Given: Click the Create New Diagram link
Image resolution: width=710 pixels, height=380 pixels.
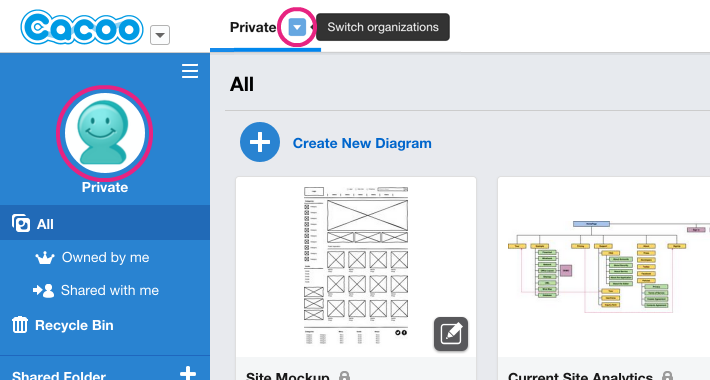Looking at the screenshot, I should click(x=362, y=143).
